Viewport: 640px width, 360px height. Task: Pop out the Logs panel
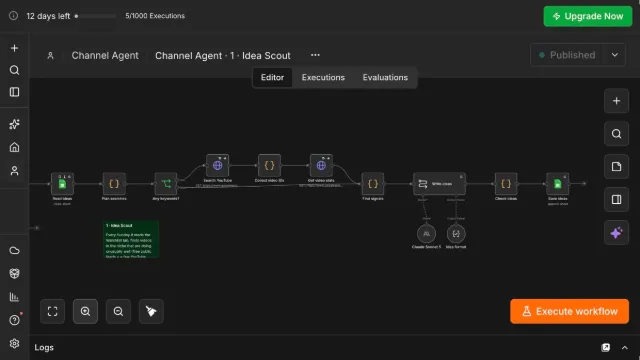[x=606, y=347]
